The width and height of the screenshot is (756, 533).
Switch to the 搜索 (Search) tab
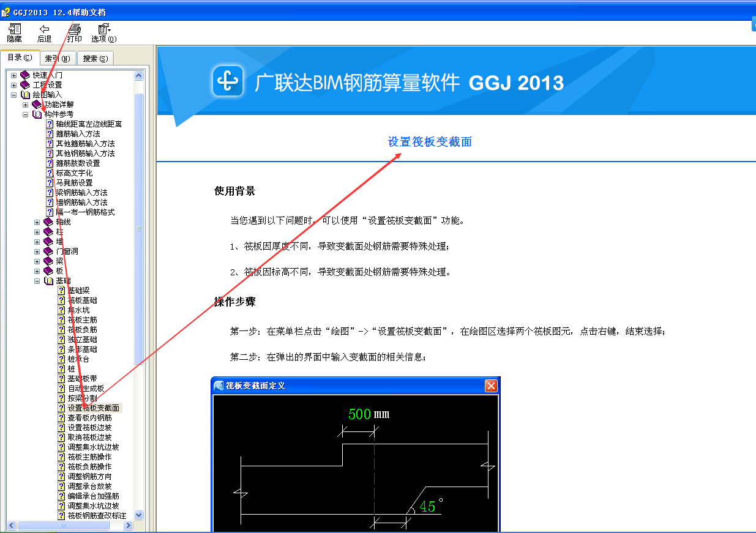pos(95,59)
